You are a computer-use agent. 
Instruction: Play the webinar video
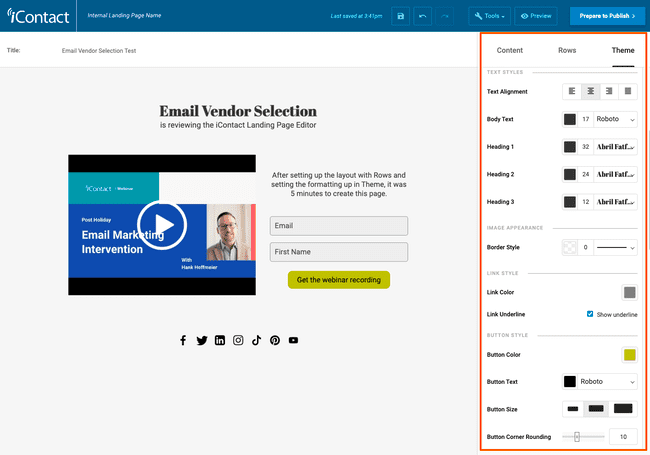[162, 225]
